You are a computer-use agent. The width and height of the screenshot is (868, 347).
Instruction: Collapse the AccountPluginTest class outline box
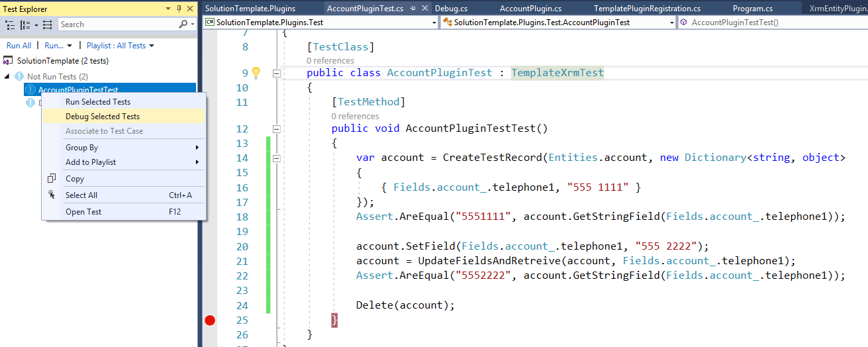[277, 73]
